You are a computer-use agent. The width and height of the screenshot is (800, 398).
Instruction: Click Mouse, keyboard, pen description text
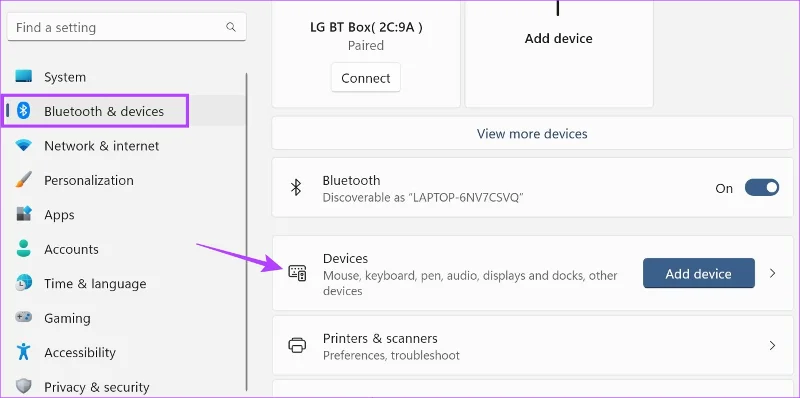pyautogui.click(x=470, y=283)
